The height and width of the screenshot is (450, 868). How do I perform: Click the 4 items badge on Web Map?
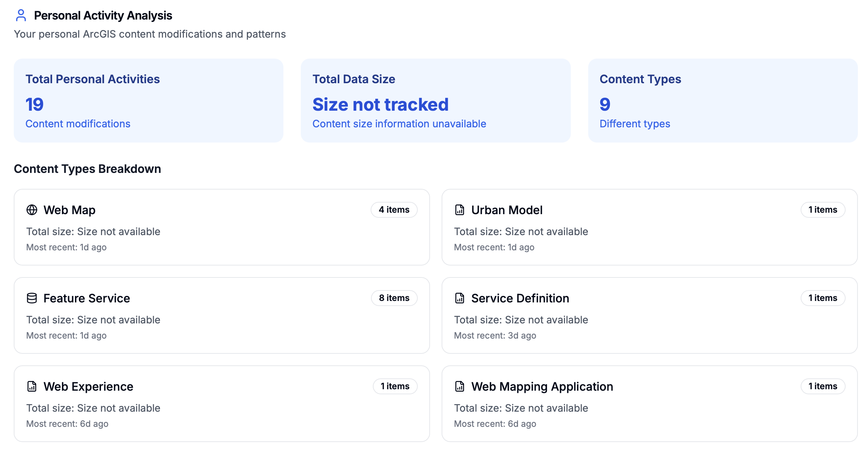[x=394, y=210]
